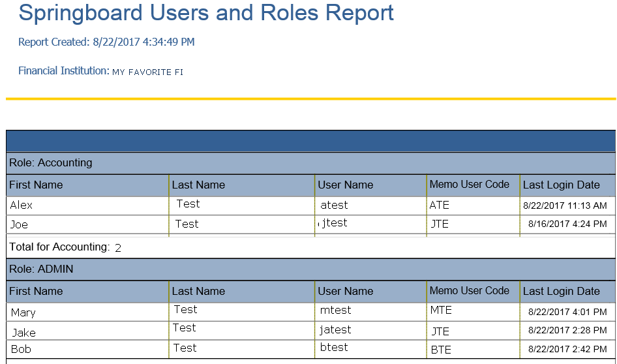Select the last name Test in Mary's row
Viewport: 617px width, 364px height.
coord(186,310)
